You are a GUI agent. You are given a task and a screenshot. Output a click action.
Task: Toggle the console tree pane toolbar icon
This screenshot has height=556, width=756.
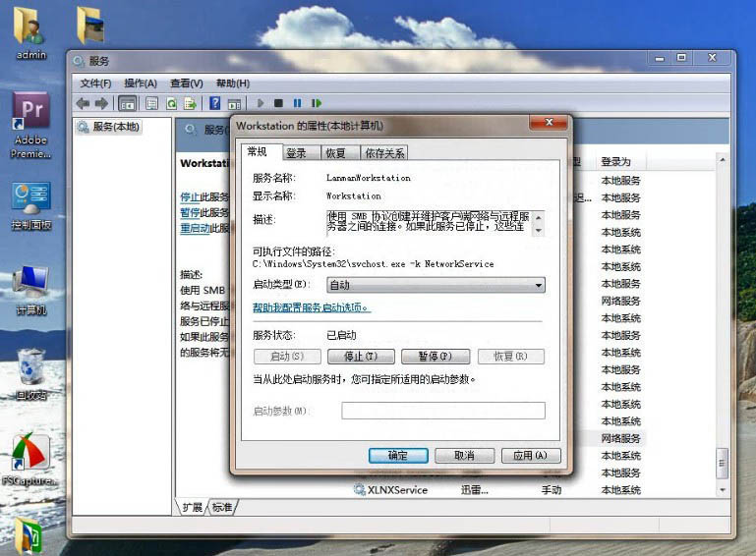click(127, 103)
